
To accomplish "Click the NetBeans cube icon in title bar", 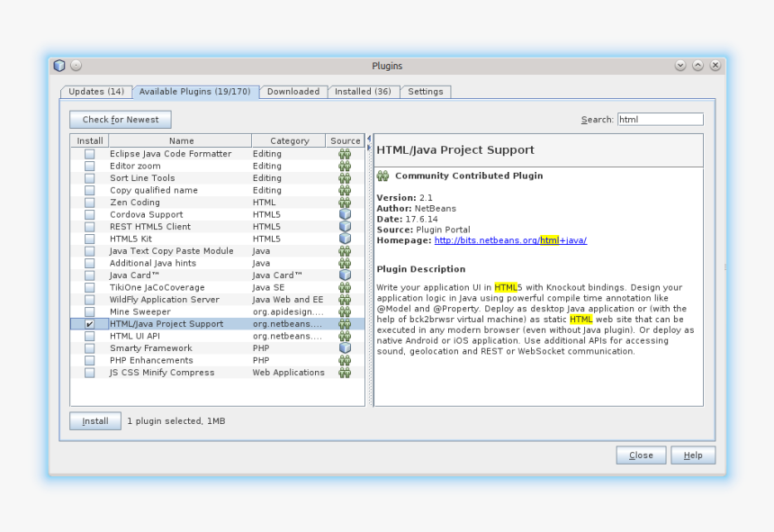I will point(59,66).
